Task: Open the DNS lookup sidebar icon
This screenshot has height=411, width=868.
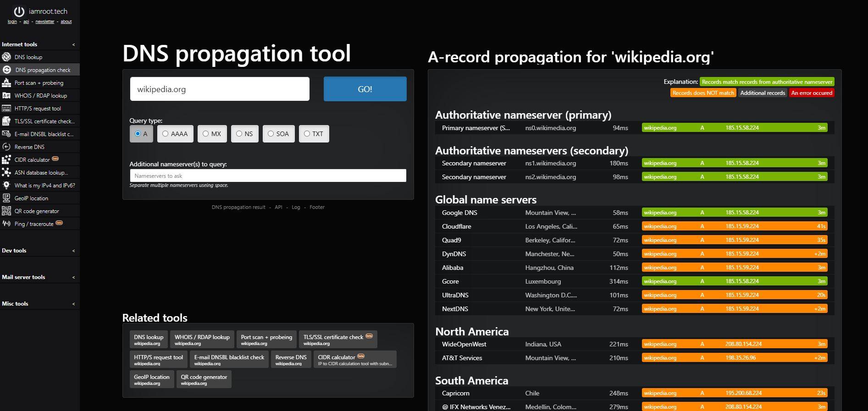Action: tap(6, 57)
